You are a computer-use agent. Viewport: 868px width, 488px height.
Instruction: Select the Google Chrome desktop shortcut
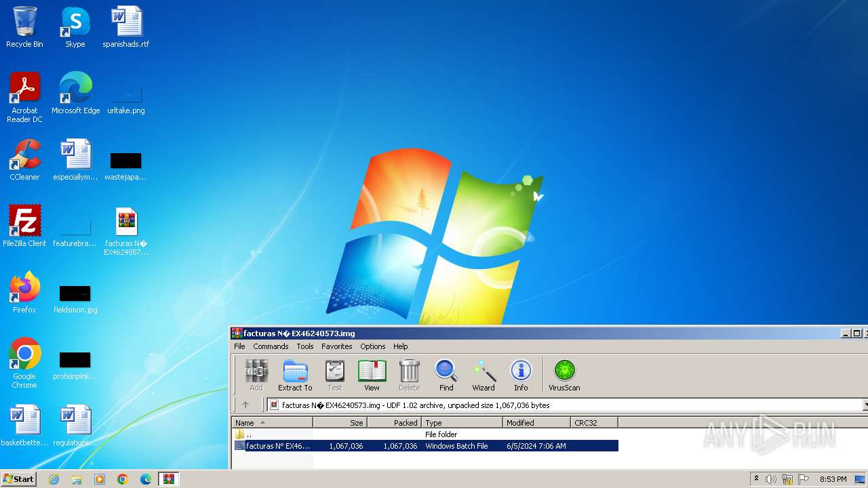click(24, 363)
